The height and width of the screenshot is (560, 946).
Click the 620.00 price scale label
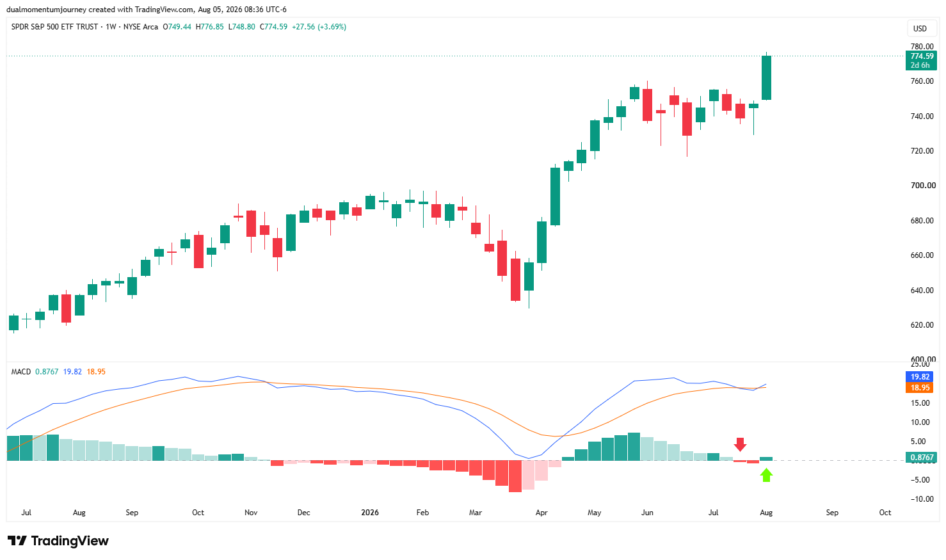(x=922, y=325)
